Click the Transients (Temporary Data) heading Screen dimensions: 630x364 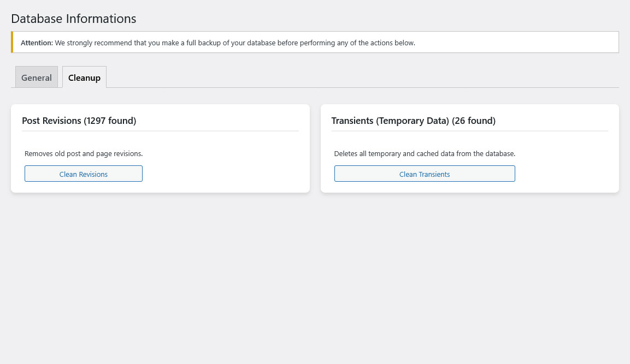pos(390,121)
